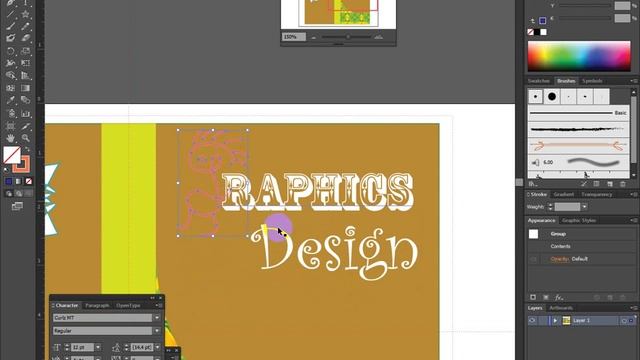
Task: Open the Stroke panel flyout menu
Action: point(634,194)
